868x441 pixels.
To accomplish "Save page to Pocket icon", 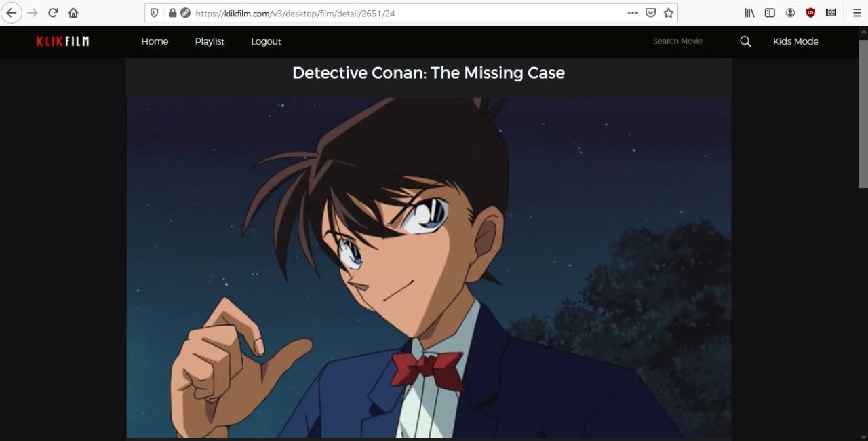I will (x=650, y=13).
